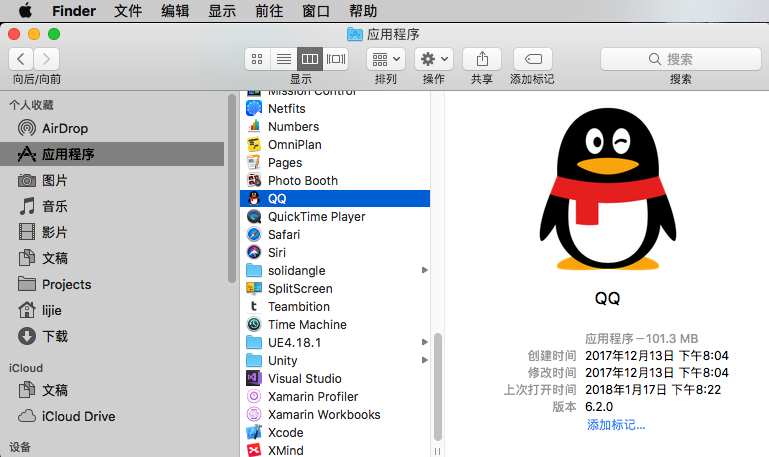The image size is (769, 457).
Task: Expand the Unity folder arrow
Action: [425, 360]
